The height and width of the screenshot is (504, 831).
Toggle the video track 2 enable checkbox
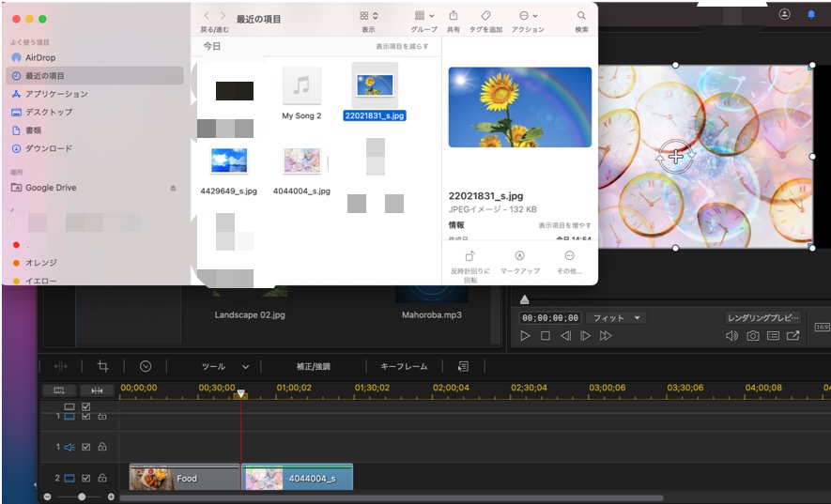coord(86,478)
